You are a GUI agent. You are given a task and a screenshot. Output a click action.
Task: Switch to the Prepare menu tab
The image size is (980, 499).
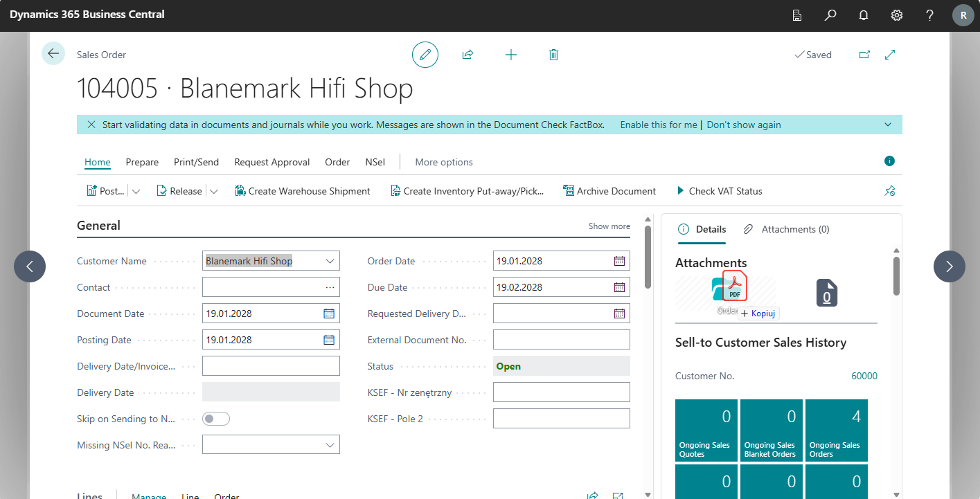(x=142, y=162)
